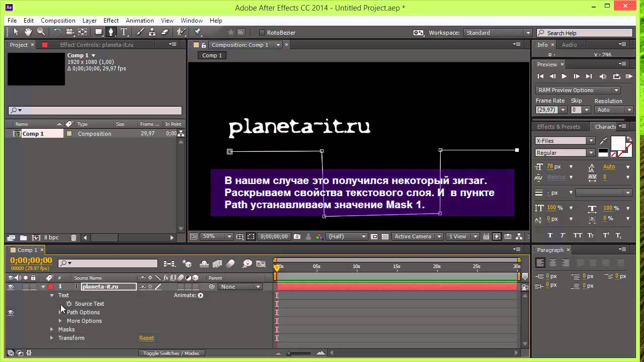The height and width of the screenshot is (362, 644).
Task: Expand More Options property group
Action: (x=60, y=321)
